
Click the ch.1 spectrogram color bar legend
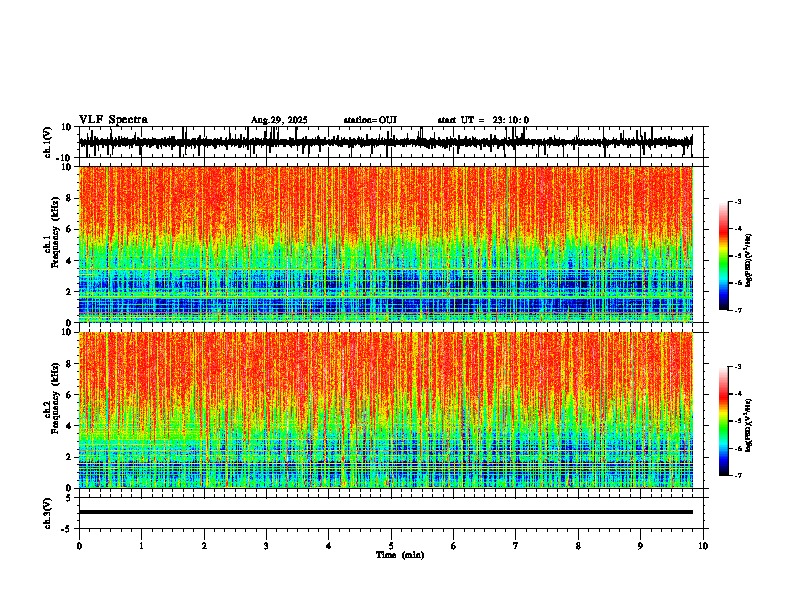pyautogui.click(x=723, y=256)
